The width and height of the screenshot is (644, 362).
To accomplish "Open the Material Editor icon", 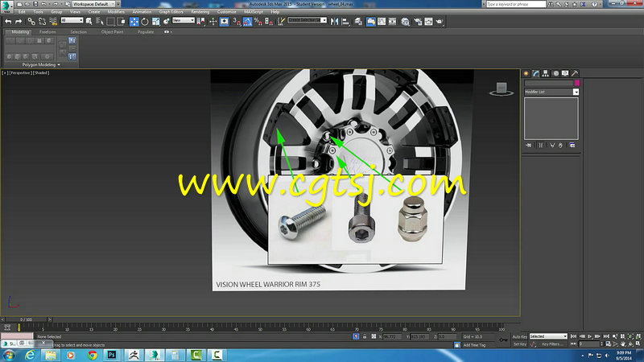I will 406,22.
